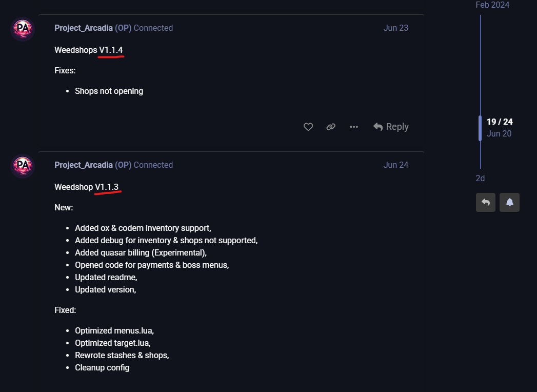Jump to the latest post, 2d ago
This screenshot has height=392, width=537.
point(480,178)
